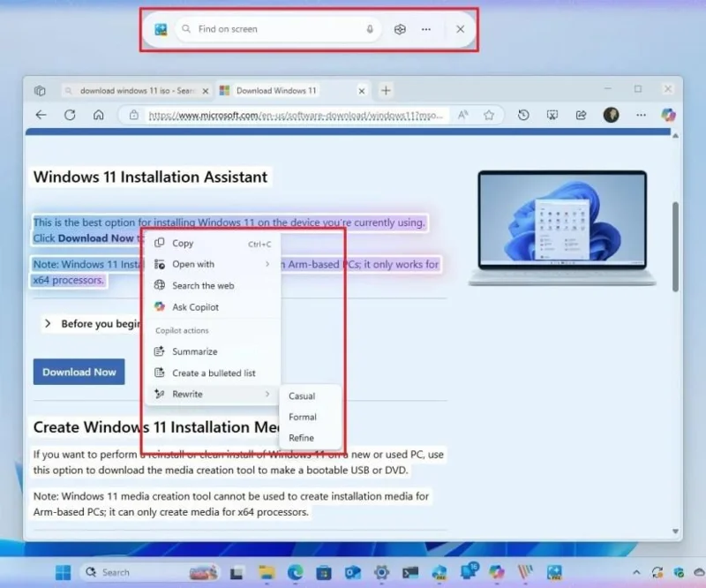706x588 pixels.
Task: Click the scroll down arrow on page
Action: (x=675, y=531)
